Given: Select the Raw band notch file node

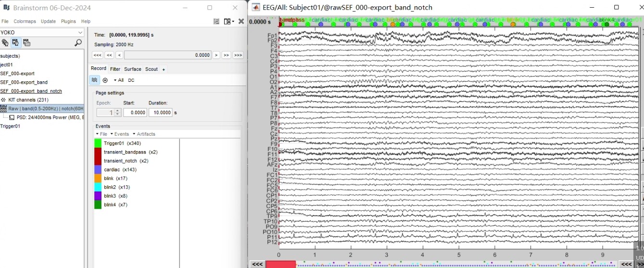Looking at the screenshot, I should click(x=42, y=109).
